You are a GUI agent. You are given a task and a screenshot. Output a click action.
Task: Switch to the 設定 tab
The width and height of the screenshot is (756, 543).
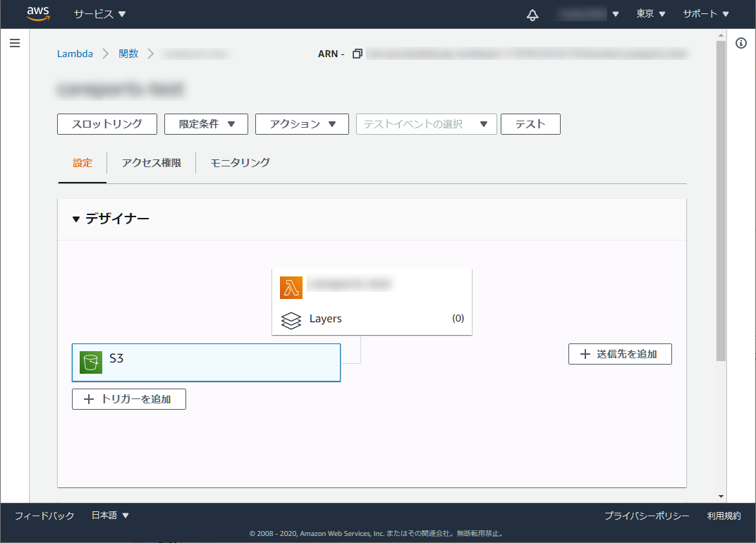(83, 163)
